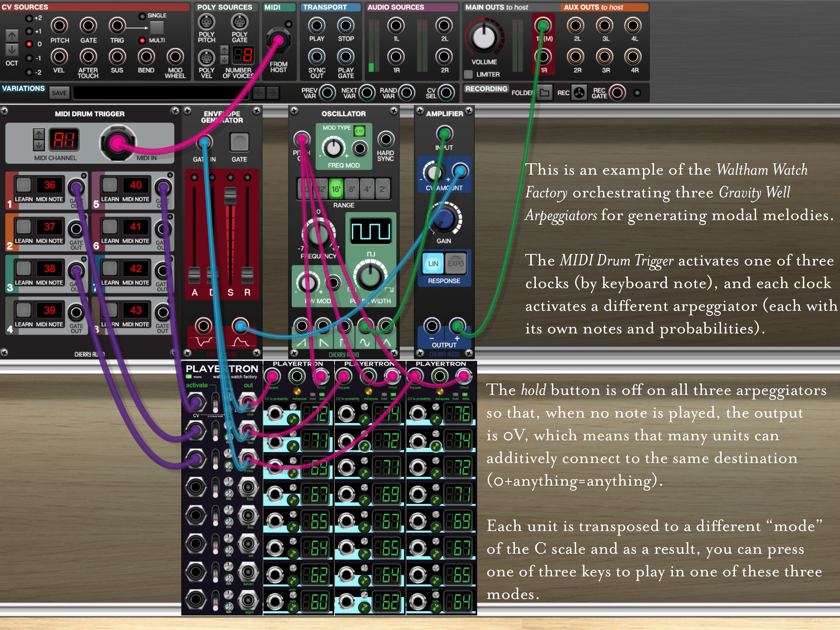Click next variation arrow button
The height and width of the screenshot is (630, 840).
point(273,93)
